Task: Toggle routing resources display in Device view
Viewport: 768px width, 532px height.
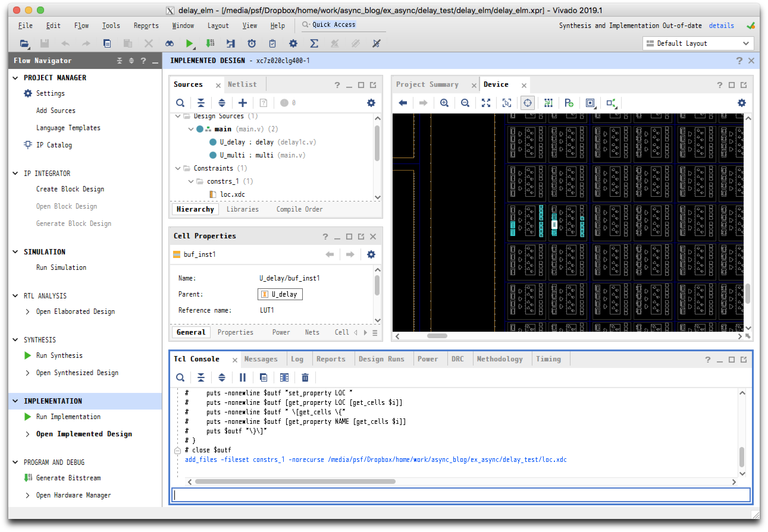Action: [x=548, y=103]
